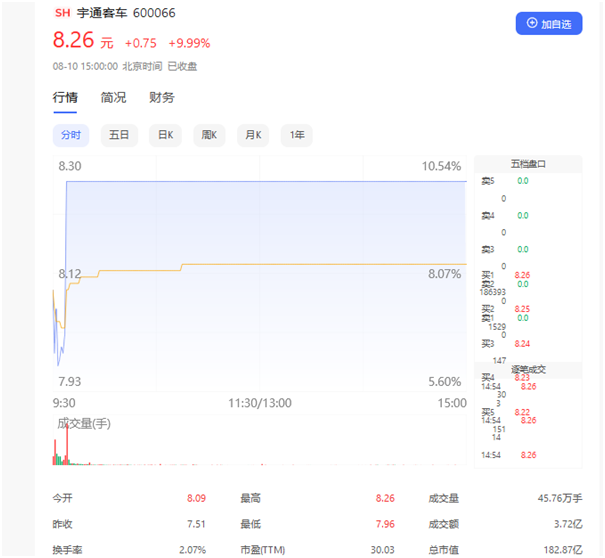Switch chart to 日K
The width and height of the screenshot is (605, 558).
[166, 135]
